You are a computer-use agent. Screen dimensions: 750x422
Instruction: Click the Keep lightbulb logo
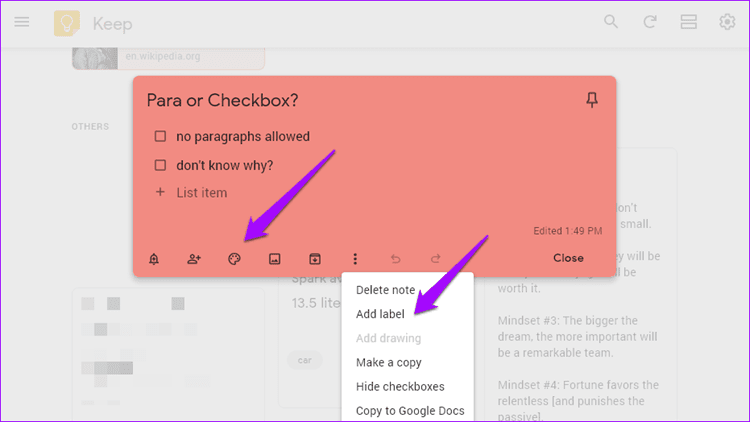point(66,23)
